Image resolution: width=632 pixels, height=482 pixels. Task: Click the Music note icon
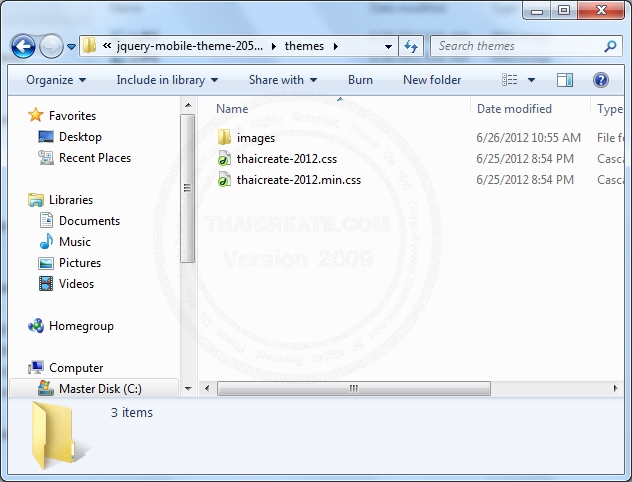tap(46, 241)
